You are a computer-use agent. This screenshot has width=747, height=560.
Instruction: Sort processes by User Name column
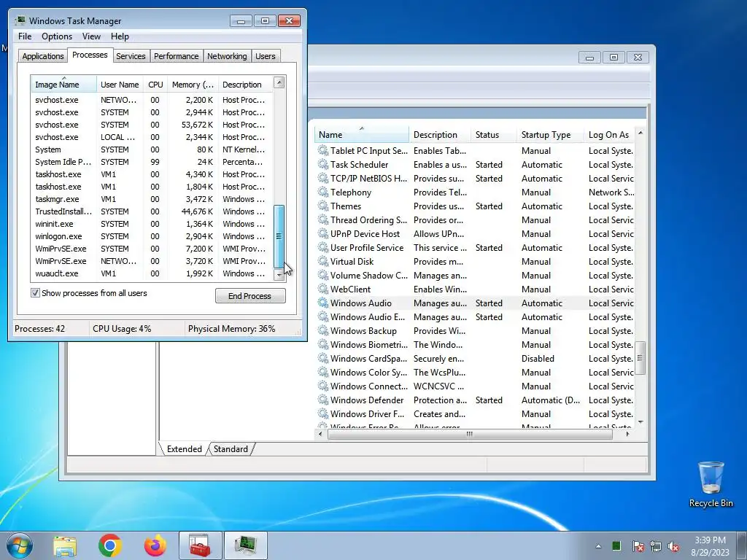coord(120,85)
